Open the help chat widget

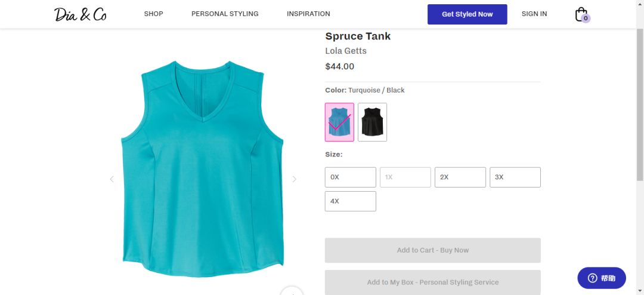602,278
